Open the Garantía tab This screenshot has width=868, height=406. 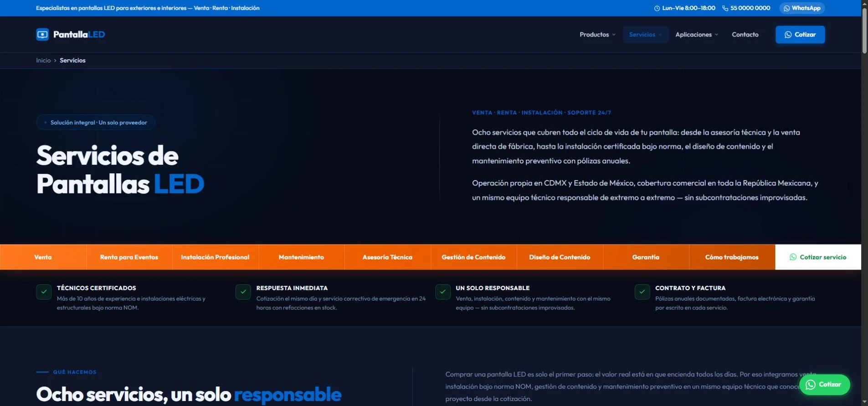click(x=646, y=257)
